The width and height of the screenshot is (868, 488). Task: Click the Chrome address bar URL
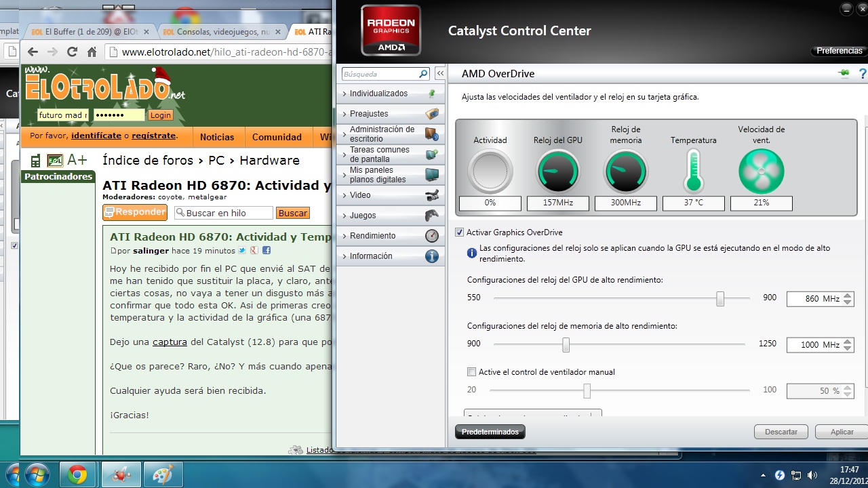click(227, 52)
